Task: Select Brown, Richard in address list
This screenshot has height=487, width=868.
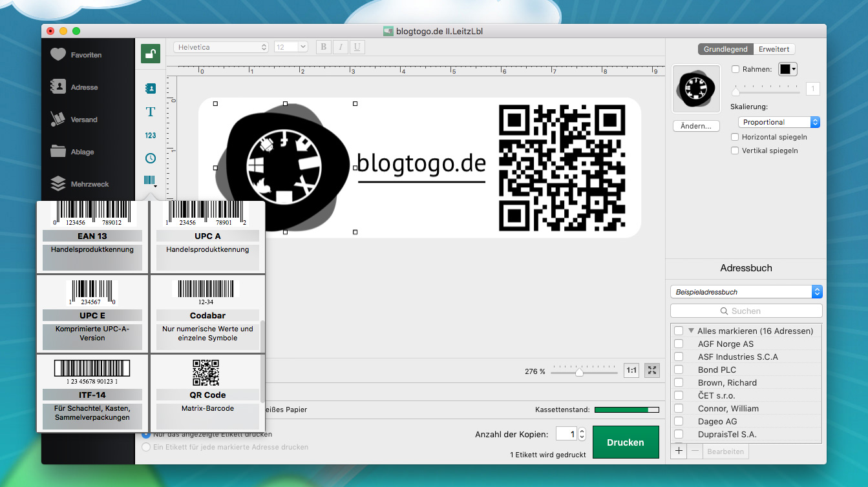Action: (x=727, y=382)
